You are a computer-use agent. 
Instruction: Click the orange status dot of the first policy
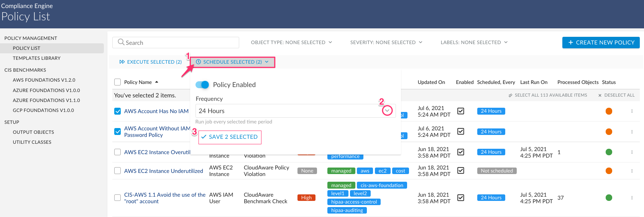click(609, 111)
